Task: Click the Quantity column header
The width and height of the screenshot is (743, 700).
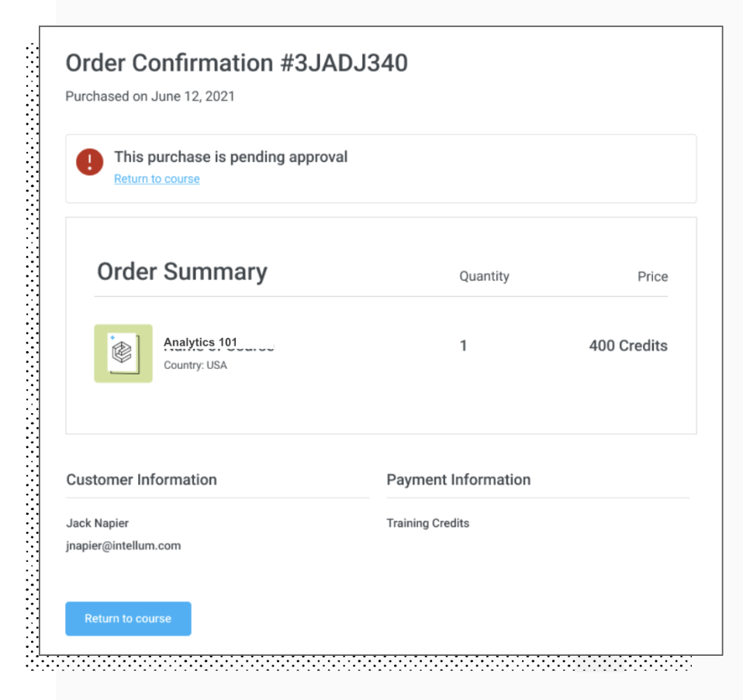Action: coord(484,276)
